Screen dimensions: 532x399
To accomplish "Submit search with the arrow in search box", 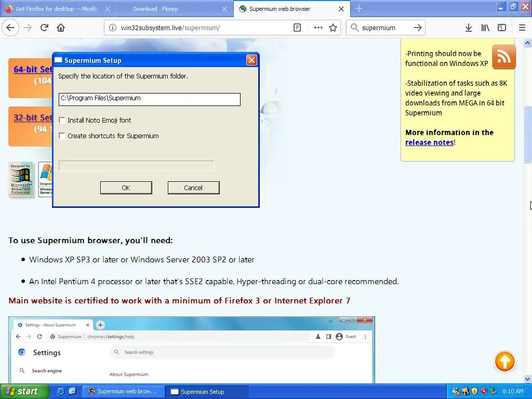I will (417, 28).
